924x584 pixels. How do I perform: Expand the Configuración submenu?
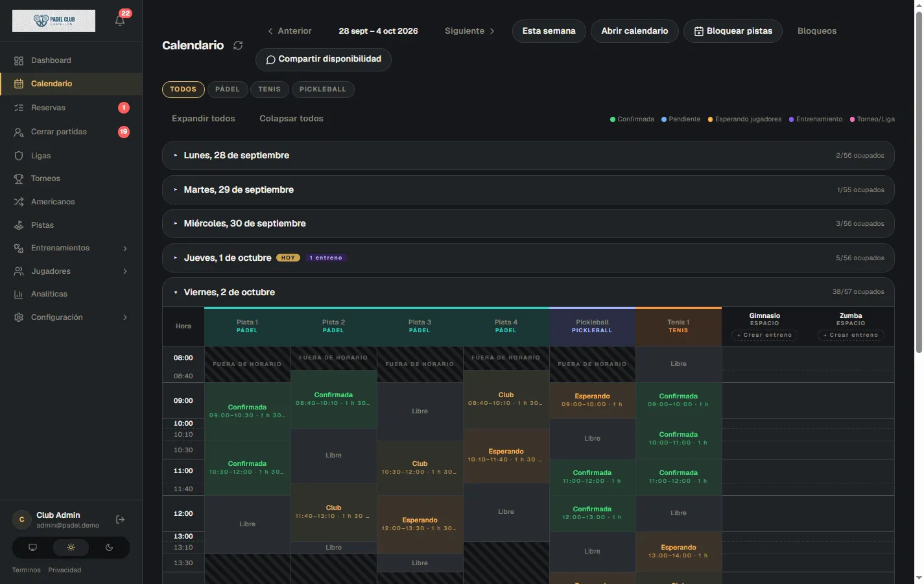(125, 317)
